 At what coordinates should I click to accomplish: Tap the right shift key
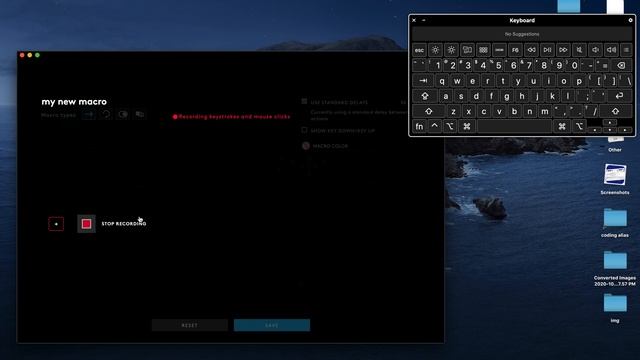tap(615, 111)
